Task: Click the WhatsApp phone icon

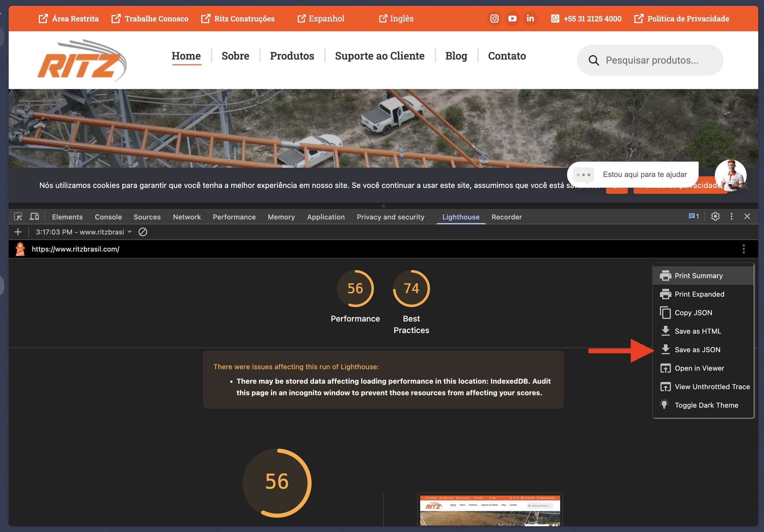Action: (x=555, y=19)
